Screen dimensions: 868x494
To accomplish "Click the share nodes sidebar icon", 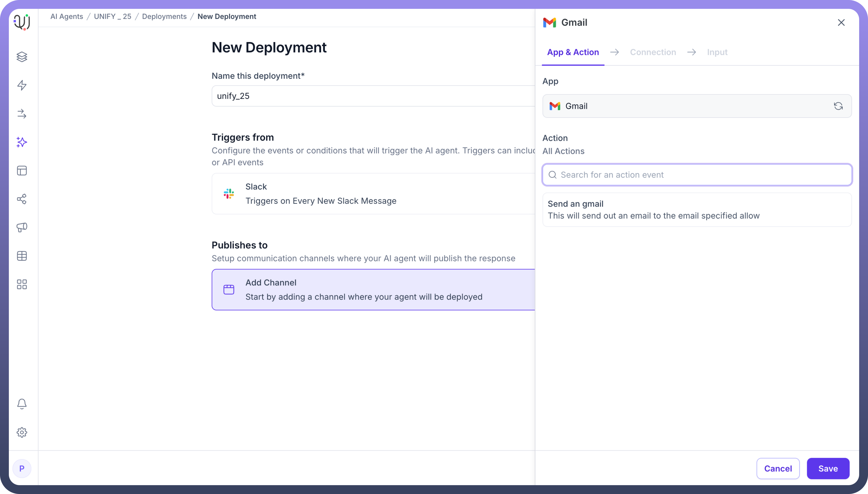I will [22, 199].
